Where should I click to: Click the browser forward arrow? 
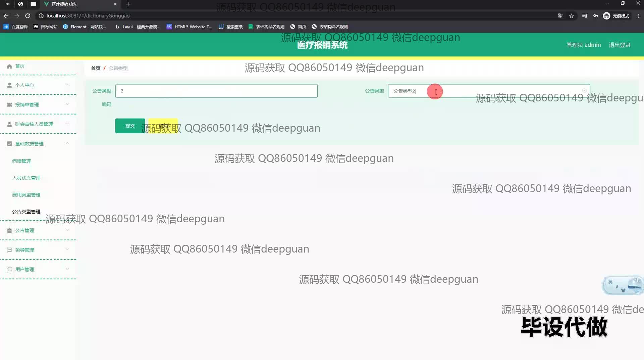[x=17, y=16]
